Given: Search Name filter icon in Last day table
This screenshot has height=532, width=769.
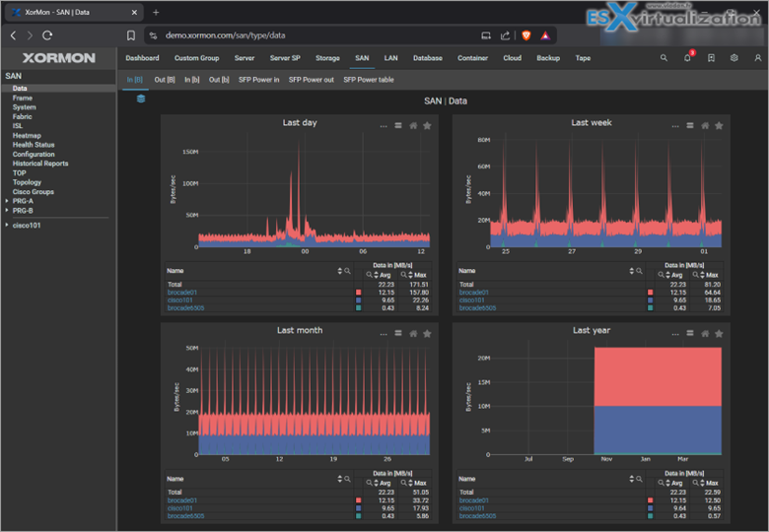Looking at the screenshot, I should click(x=347, y=271).
